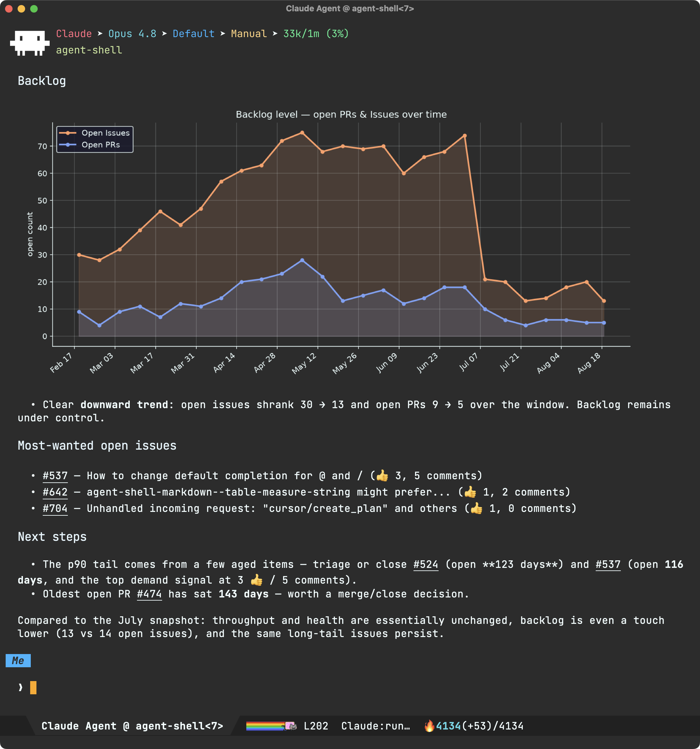Click the orange Open Issues legend swatch
Viewport: 700px width, 749px height.
[x=68, y=133]
